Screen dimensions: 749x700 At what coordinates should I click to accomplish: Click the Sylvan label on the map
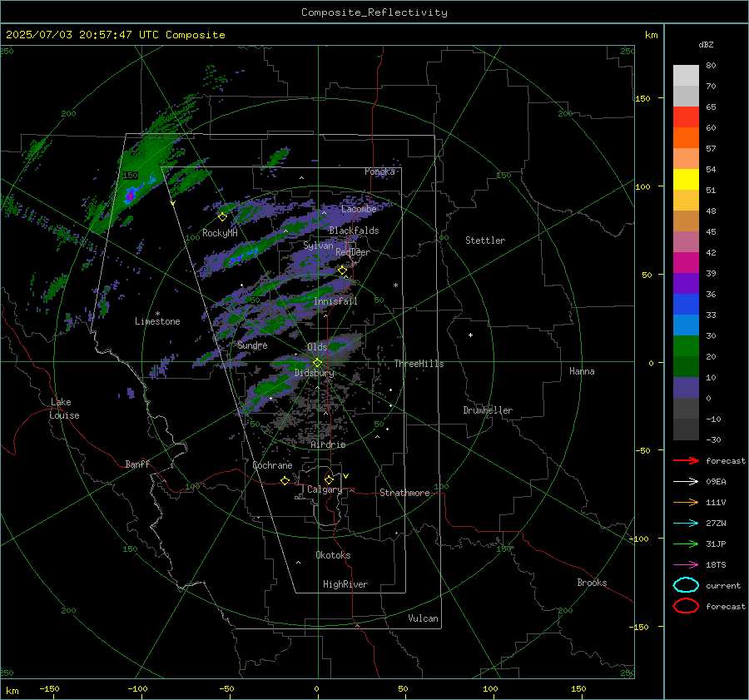tap(318, 246)
